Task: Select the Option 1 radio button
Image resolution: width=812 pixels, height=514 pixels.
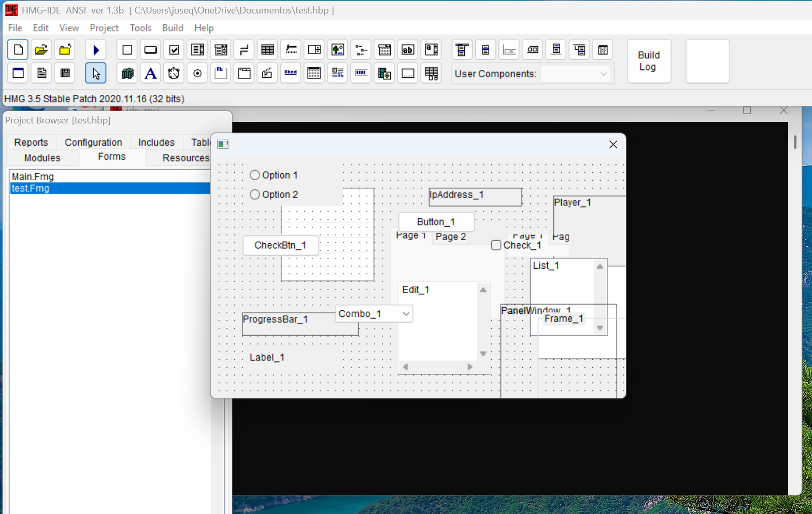Action: point(255,175)
